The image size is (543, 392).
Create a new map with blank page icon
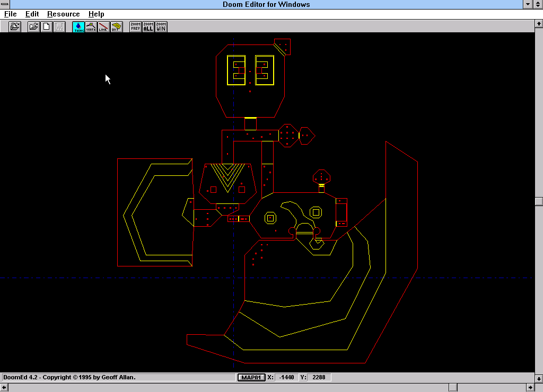coord(47,26)
